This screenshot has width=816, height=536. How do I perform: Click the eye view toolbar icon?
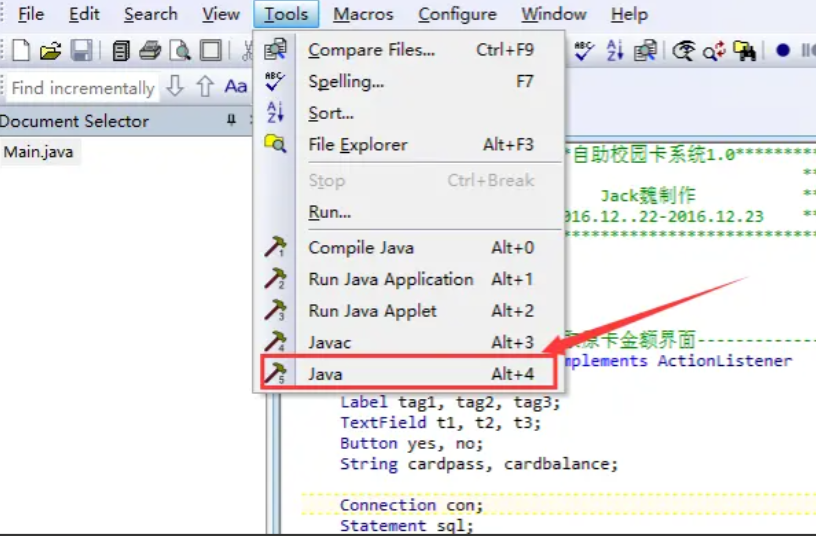[683, 50]
